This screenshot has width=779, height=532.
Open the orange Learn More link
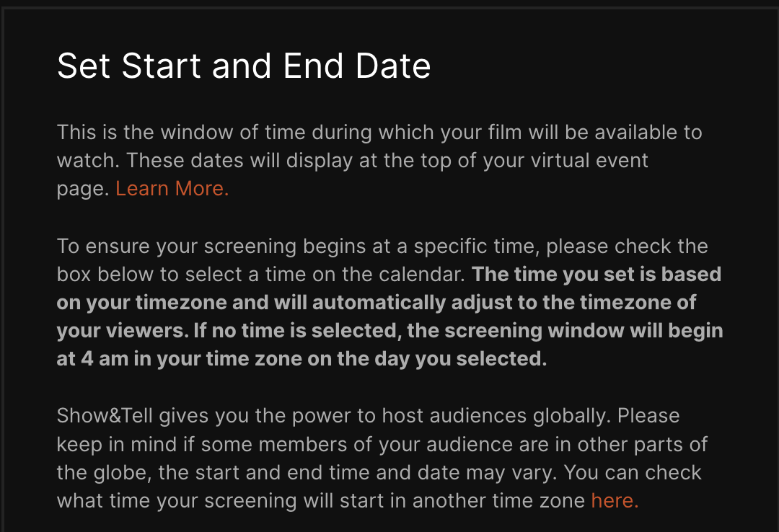[x=172, y=189]
